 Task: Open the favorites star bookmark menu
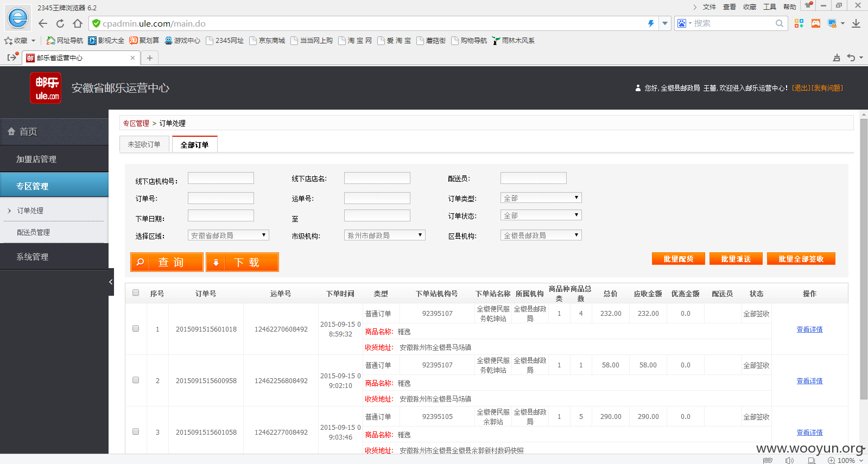click(x=20, y=41)
